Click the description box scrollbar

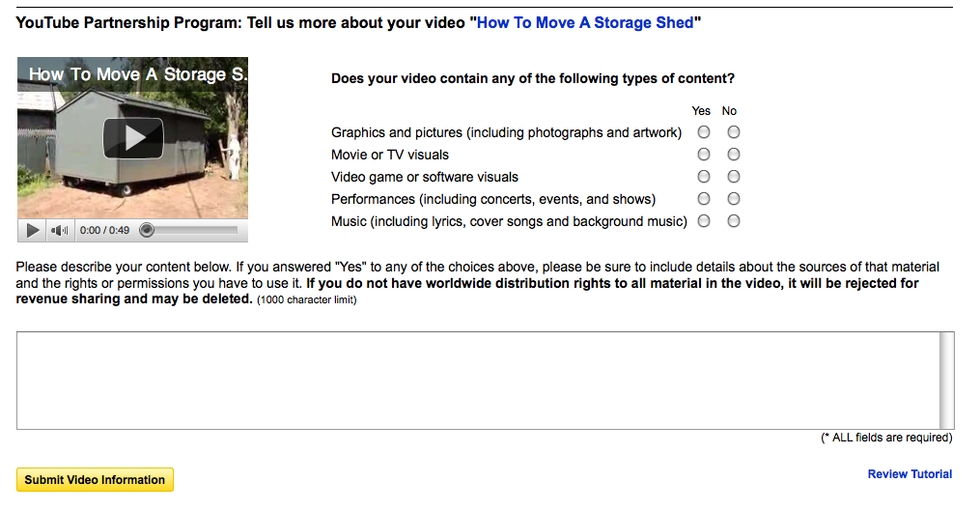click(x=947, y=380)
